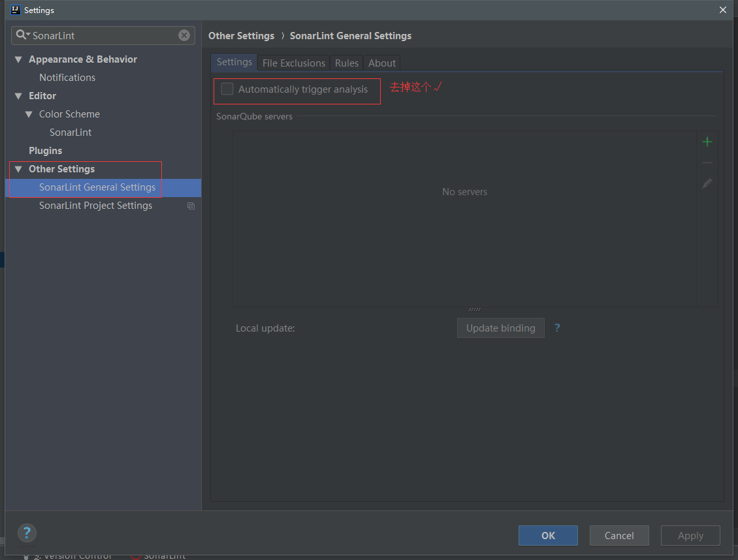Viewport: 738px width, 560px height.
Task: Select SonarLint General Settings item
Action: tap(103, 187)
